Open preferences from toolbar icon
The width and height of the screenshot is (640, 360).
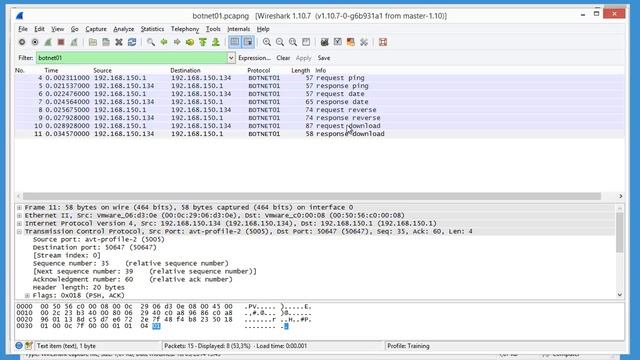point(364,42)
